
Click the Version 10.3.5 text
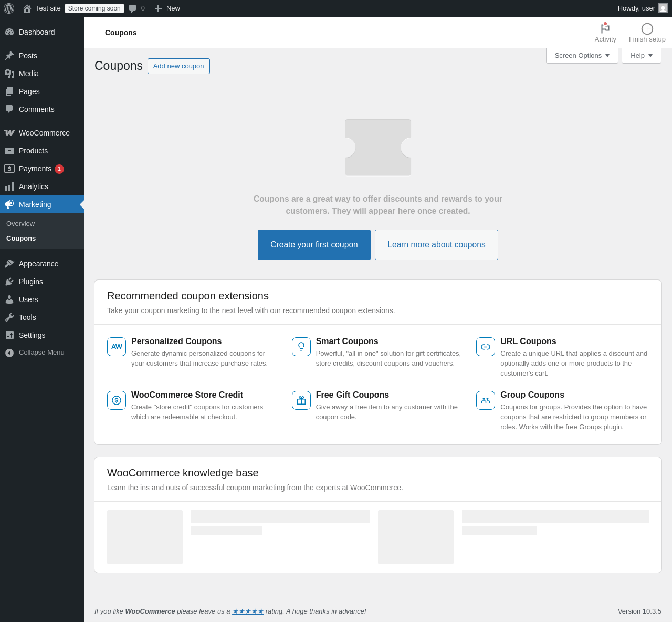pyautogui.click(x=639, y=611)
